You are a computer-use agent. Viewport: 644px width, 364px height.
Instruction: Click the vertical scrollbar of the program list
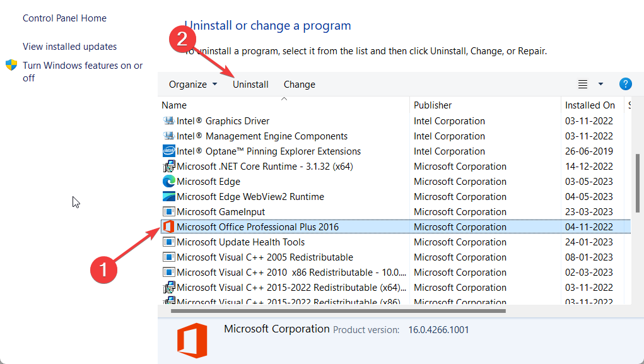coord(638,183)
